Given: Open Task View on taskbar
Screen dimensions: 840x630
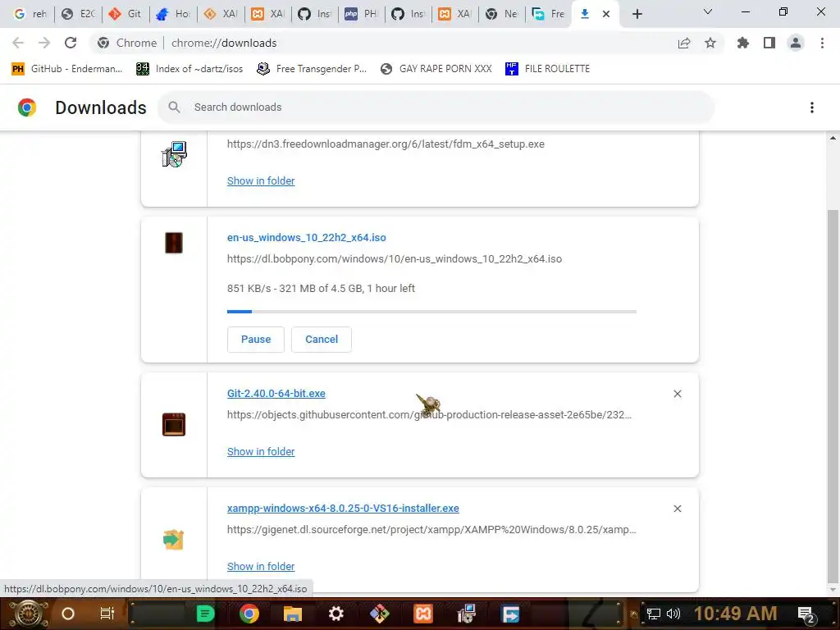Looking at the screenshot, I should 107,614.
